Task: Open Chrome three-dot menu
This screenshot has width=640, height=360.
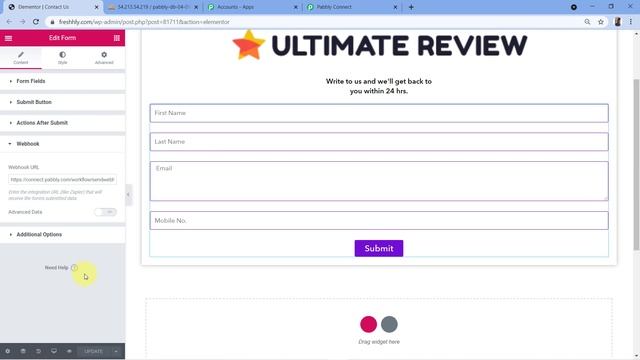Action: [x=631, y=22]
